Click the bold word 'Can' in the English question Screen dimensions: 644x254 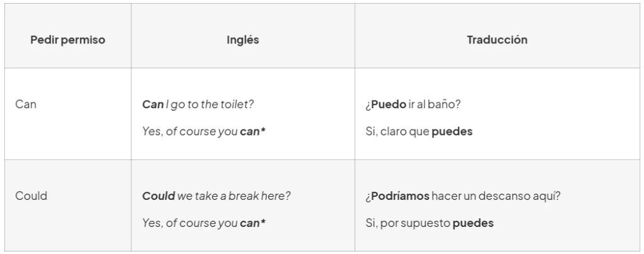153,104
